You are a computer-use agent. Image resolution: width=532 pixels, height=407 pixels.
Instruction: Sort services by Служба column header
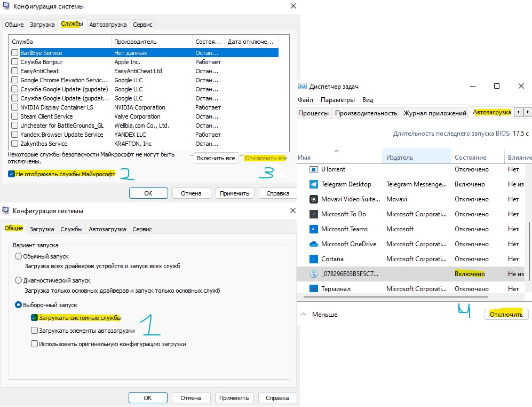pyautogui.click(x=60, y=42)
